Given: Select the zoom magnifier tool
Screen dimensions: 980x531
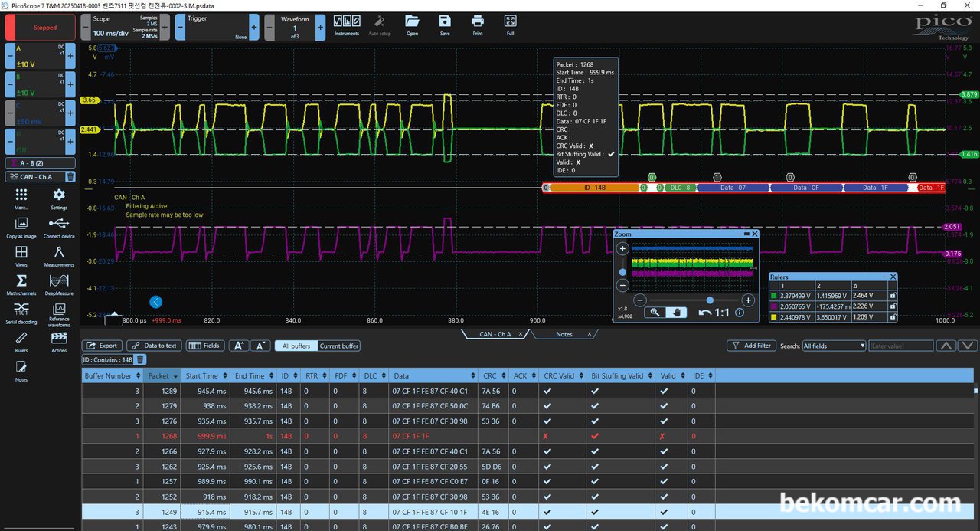Looking at the screenshot, I should tap(654, 312).
